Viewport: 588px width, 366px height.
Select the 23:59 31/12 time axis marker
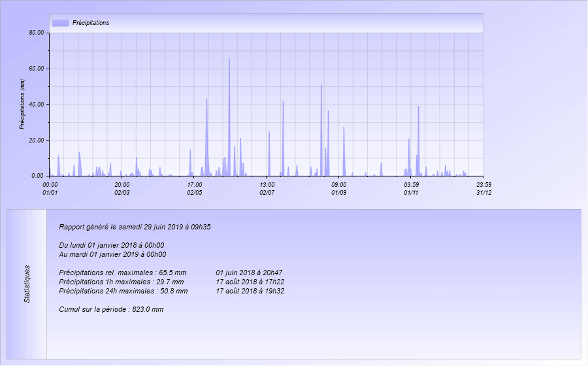(x=483, y=188)
